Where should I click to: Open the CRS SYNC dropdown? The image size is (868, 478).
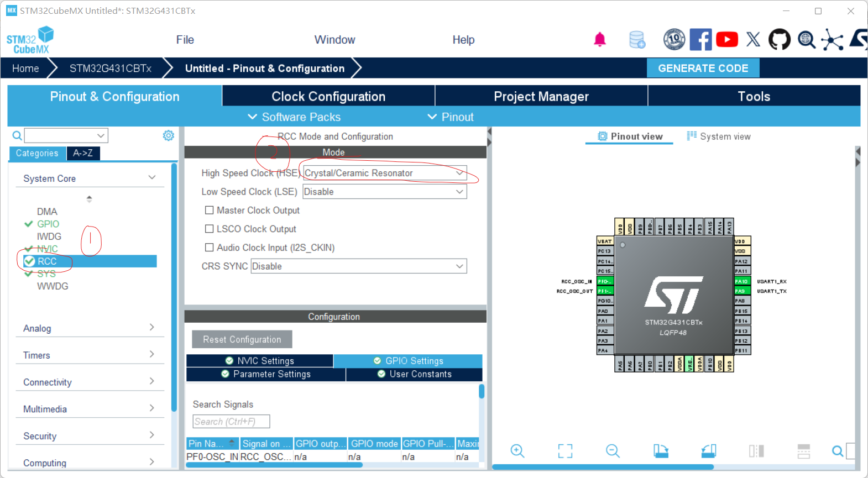[x=358, y=266]
